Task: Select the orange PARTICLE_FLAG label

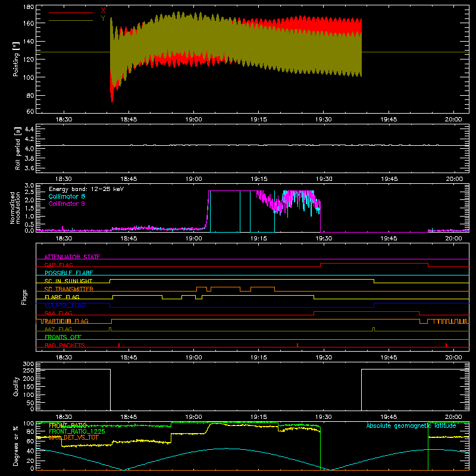Action: [66, 321]
